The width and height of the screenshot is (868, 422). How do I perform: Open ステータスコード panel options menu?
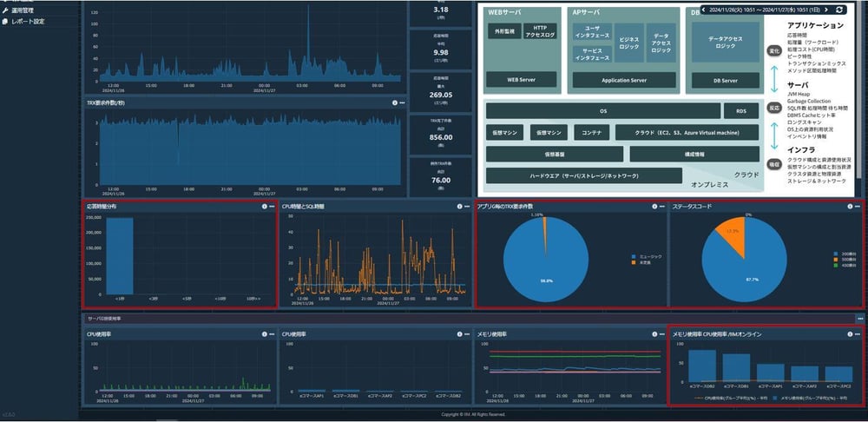(858, 207)
